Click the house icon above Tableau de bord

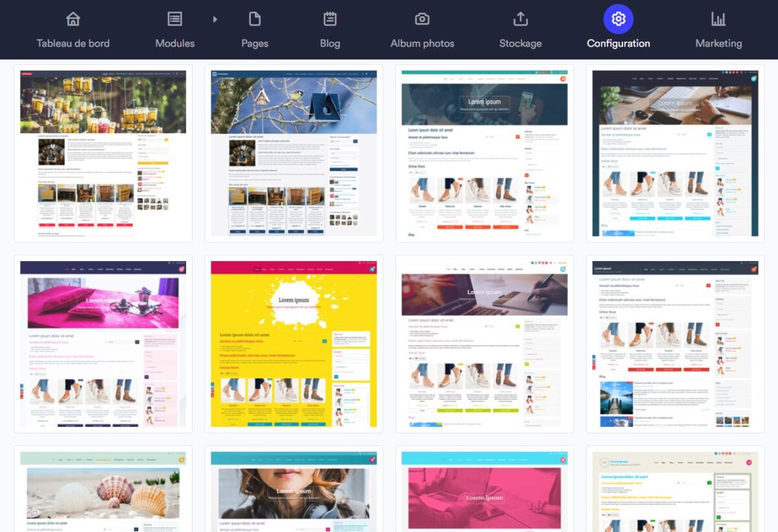(x=73, y=19)
